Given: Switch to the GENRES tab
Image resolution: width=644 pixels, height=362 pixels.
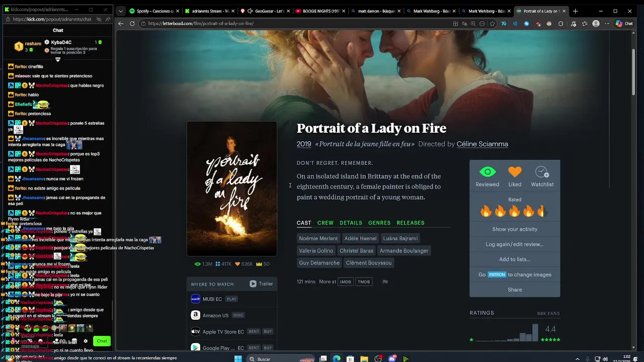Looking at the screenshot, I should click(379, 223).
